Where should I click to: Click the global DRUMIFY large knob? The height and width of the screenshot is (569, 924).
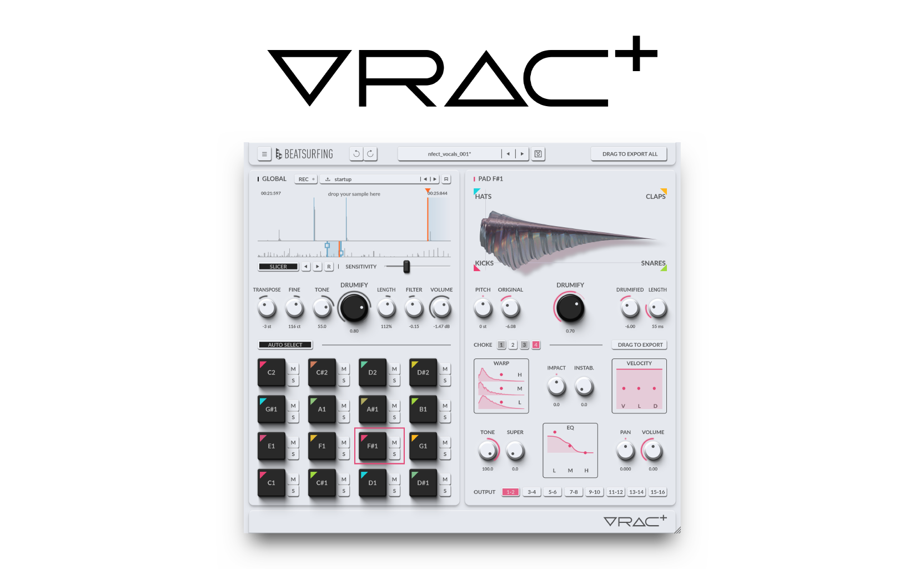[x=354, y=308]
